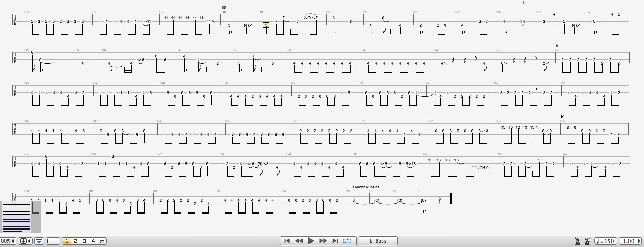This screenshot has height=247, width=644.
Task: Select voice 1
Action: click(67, 241)
